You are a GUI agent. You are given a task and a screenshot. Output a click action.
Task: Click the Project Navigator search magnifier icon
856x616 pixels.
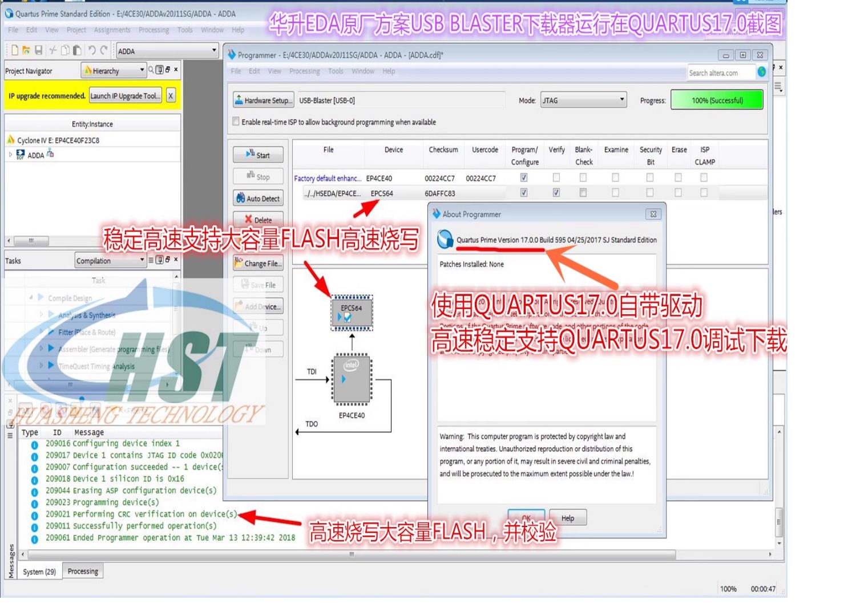click(x=151, y=70)
